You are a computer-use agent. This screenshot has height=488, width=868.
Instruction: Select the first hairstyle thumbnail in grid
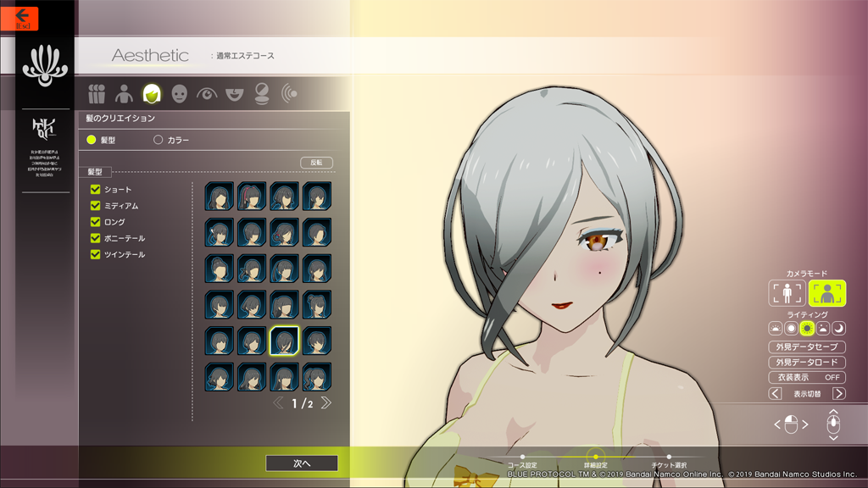coord(220,197)
